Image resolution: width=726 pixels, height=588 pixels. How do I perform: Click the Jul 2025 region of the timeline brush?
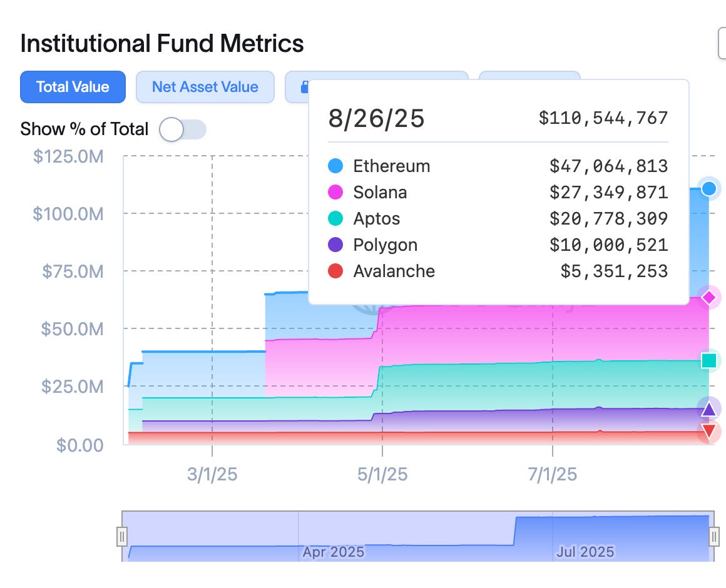[x=585, y=550]
